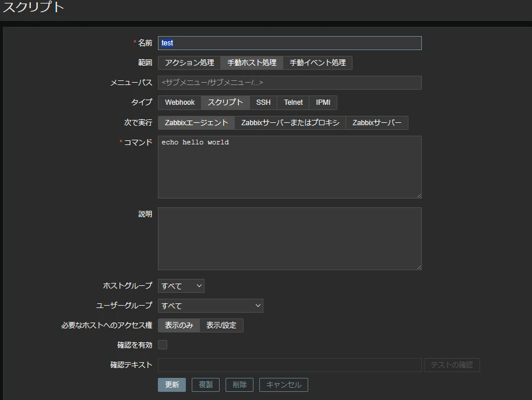Screen dimensions: 532x400
Task: Set execution on Zabbixサーバー only
Action: tap(377, 123)
